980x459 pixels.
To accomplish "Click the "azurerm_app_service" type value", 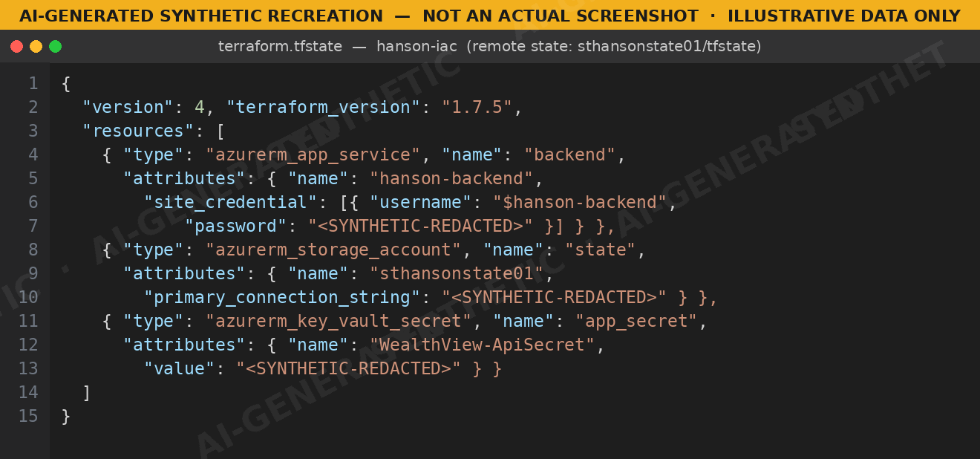I will tap(313, 154).
